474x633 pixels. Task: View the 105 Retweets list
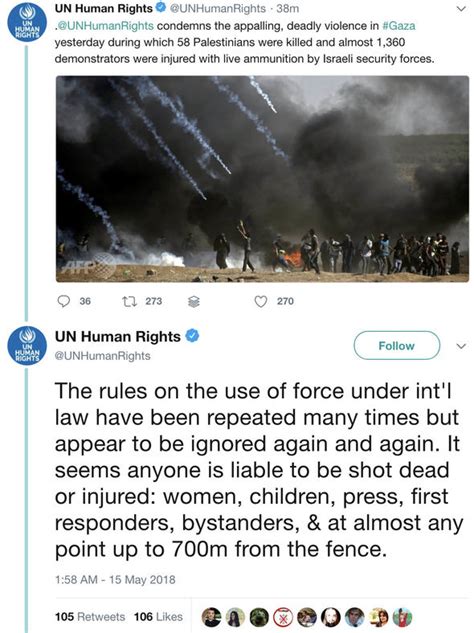coord(90,617)
